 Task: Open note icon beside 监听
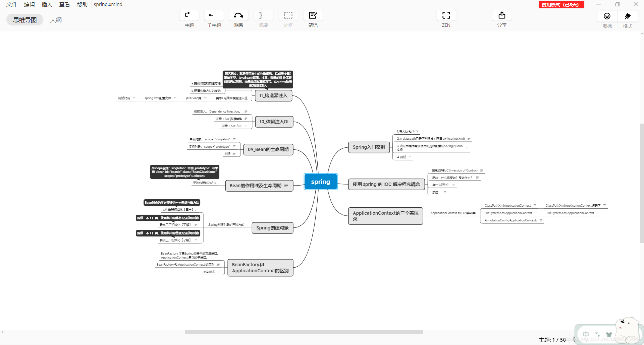pyautogui.click(x=234, y=154)
